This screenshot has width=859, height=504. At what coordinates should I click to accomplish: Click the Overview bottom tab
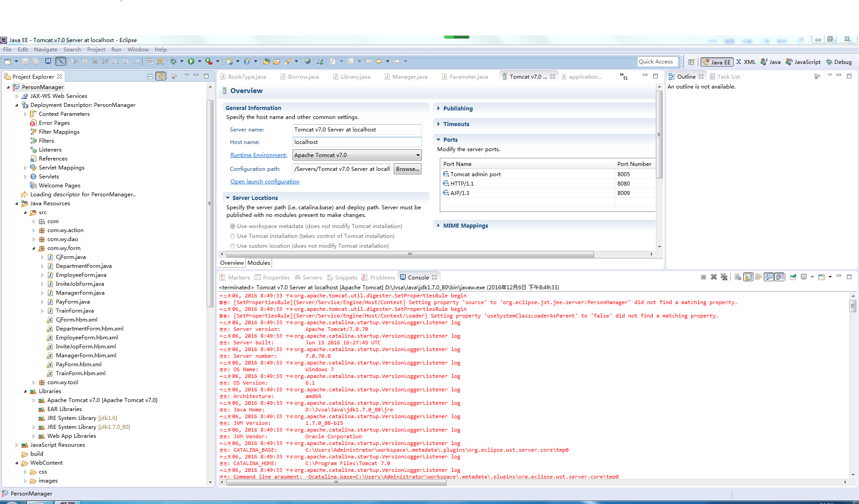pos(232,263)
